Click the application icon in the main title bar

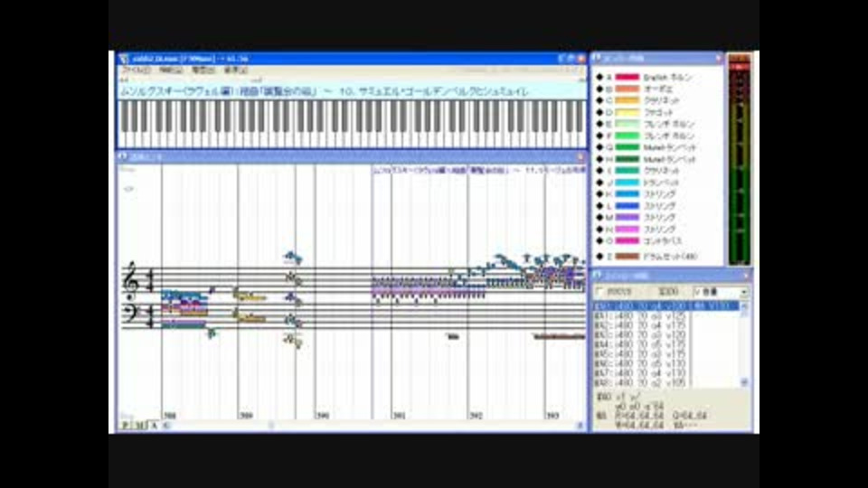click(x=124, y=58)
